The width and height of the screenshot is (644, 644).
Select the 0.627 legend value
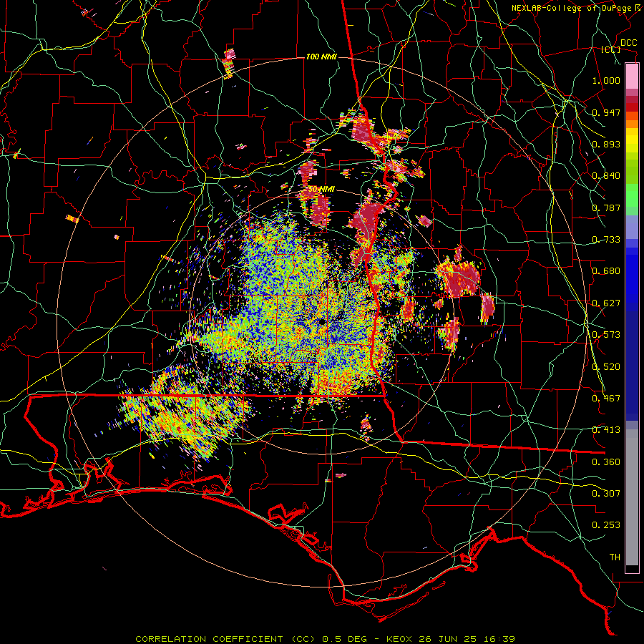pyautogui.click(x=606, y=303)
